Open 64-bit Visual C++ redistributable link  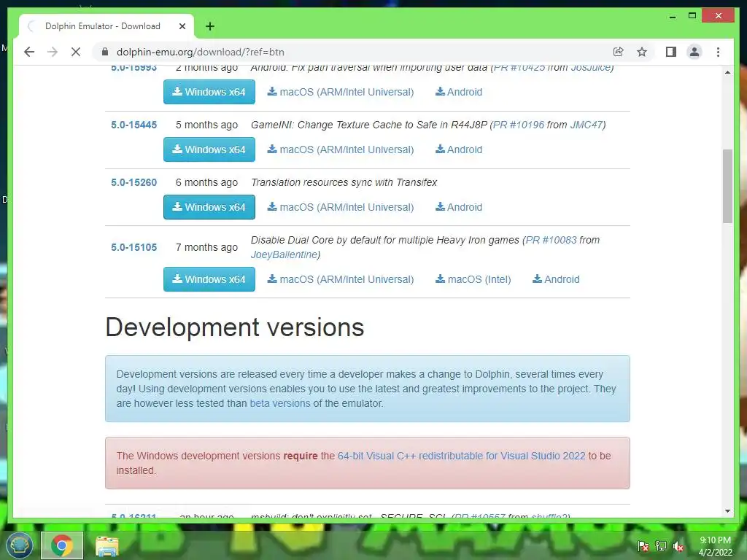pos(461,456)
